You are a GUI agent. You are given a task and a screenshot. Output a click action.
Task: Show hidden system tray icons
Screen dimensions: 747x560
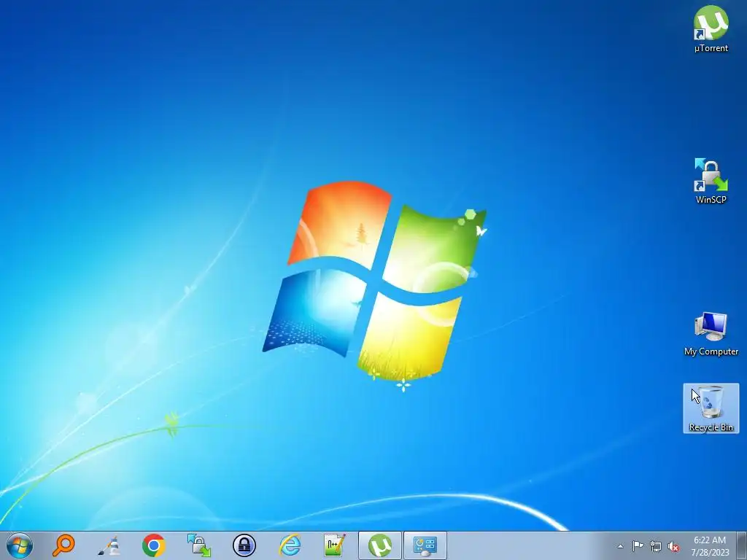pyautogui.click(x=620, y=546)
